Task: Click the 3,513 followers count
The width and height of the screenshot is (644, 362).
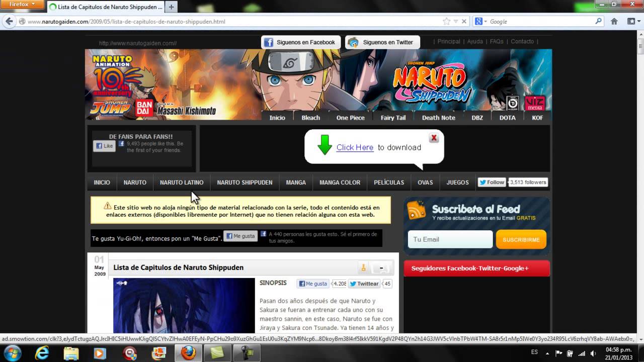Action: 528,183
